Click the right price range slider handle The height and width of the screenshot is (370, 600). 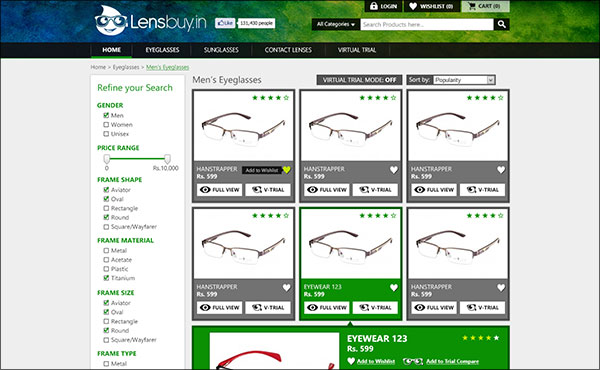point(167,158)
